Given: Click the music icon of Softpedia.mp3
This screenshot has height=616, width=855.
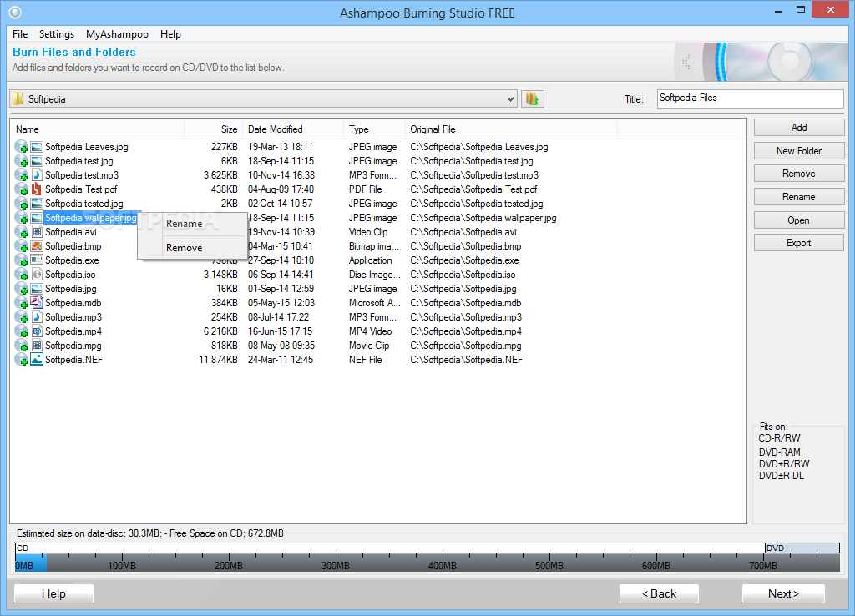Looking at the screenshot, I should [37, 316].
